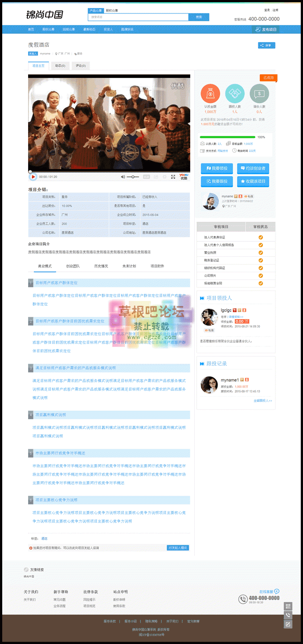Go to 首页 in the navigation bar
The width and height of the screenshot is (303, 644).
pos(31,29)
